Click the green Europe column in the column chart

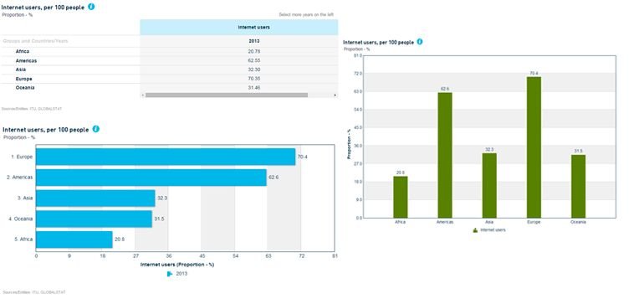coord(534,147)
